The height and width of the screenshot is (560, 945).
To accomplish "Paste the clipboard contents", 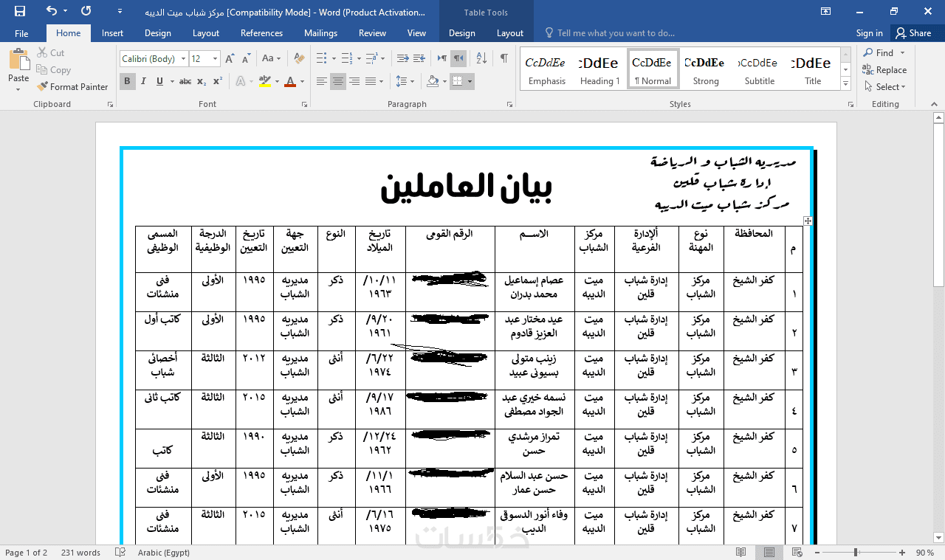I will click(18, 70).
